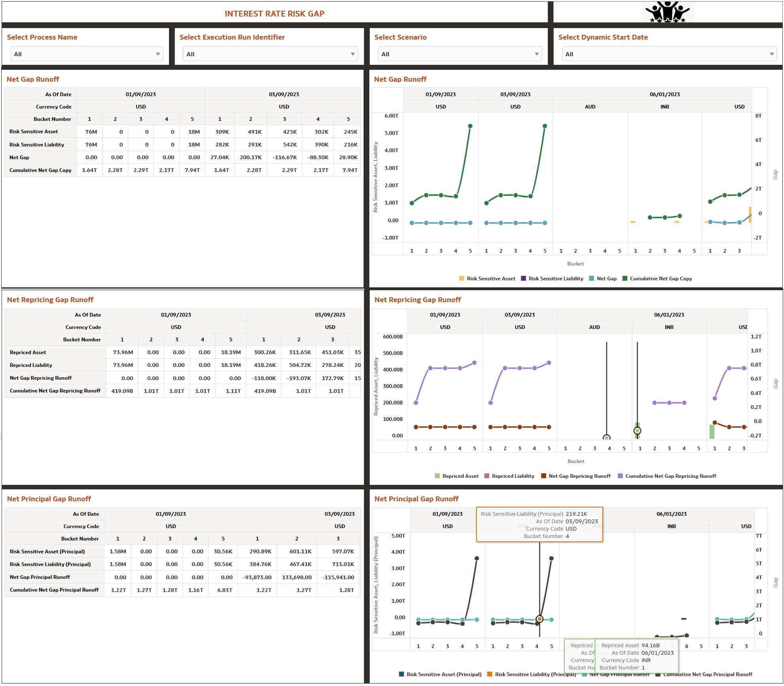Click the Net Gap Repricing Runoff legend swatch
Image resolution: width=784 pixels, height=686 pixels.
click(x=544, y=476)
